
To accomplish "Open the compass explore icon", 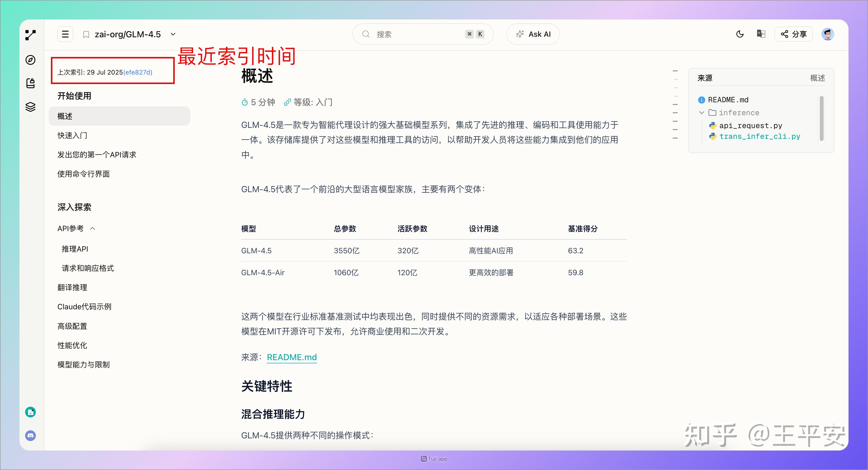I will tap(30, 60).
